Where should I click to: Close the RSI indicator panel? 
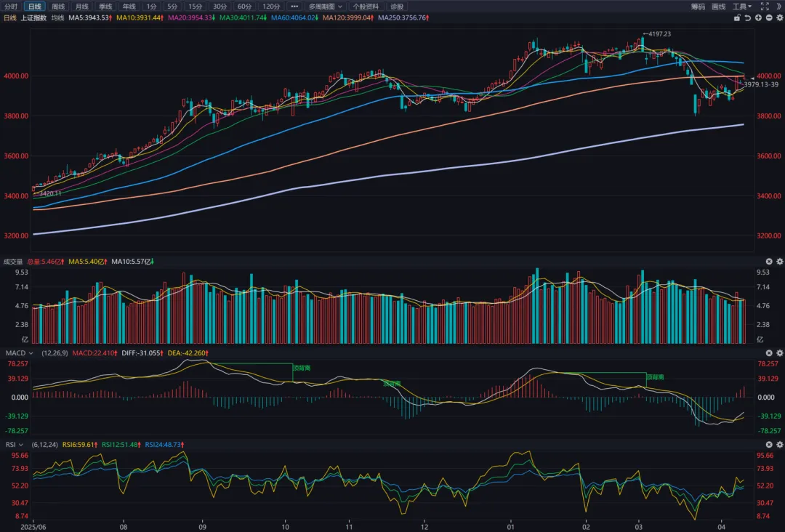coord(769,444)
